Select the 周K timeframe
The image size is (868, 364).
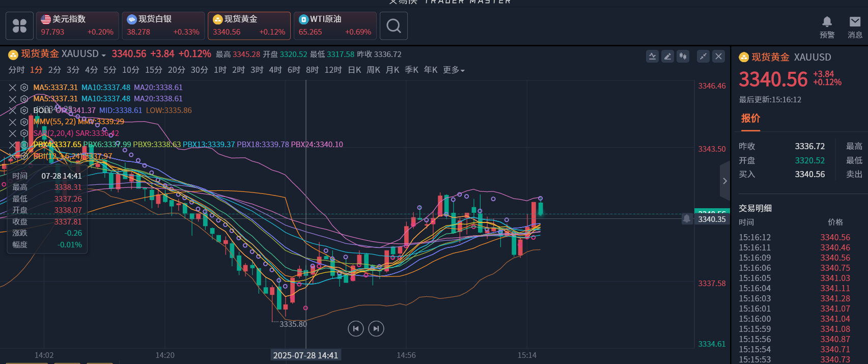[x=374, y=70]
